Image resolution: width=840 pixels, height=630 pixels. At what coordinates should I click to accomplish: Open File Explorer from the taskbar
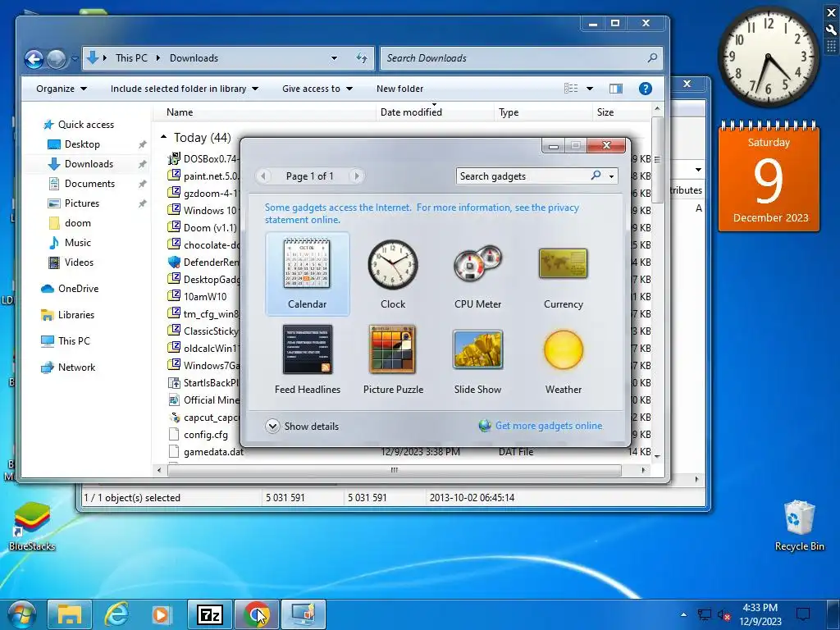pos(70,614)
